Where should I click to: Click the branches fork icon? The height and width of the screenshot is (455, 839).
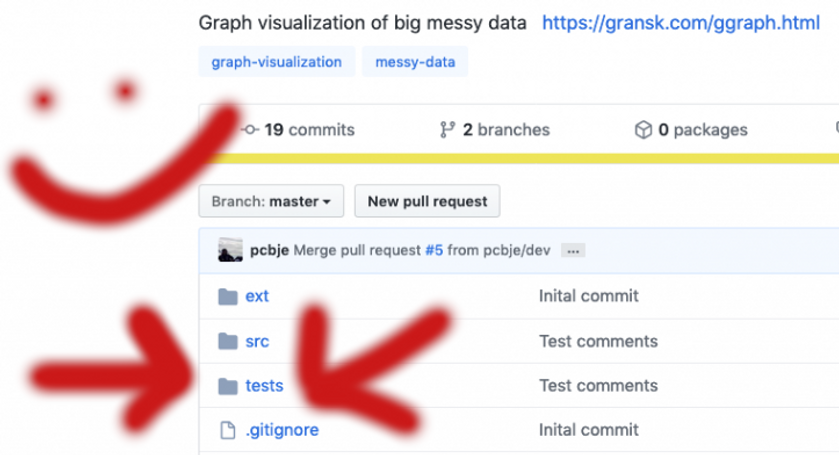tap(447, 130)
